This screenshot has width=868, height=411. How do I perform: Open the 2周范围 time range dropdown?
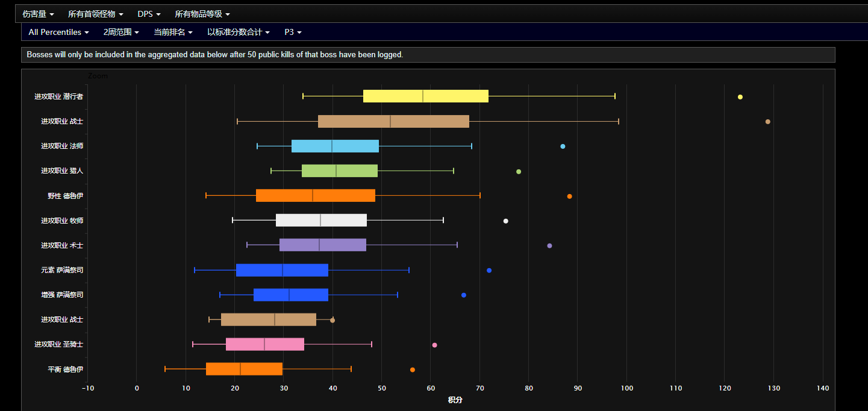pos(121,32)
